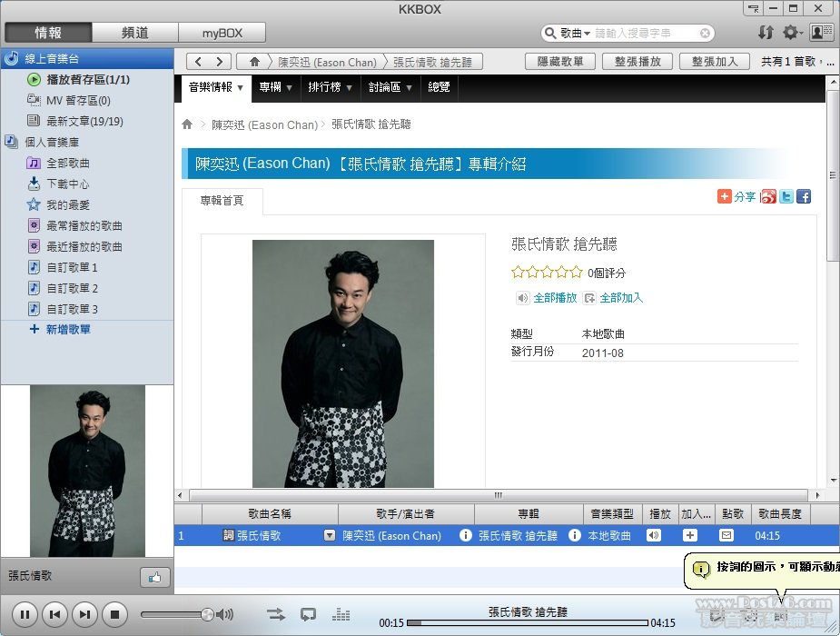This screenshot has width=840, height=636.
Task: Skip to the previous track
Action: click(54, 614)
